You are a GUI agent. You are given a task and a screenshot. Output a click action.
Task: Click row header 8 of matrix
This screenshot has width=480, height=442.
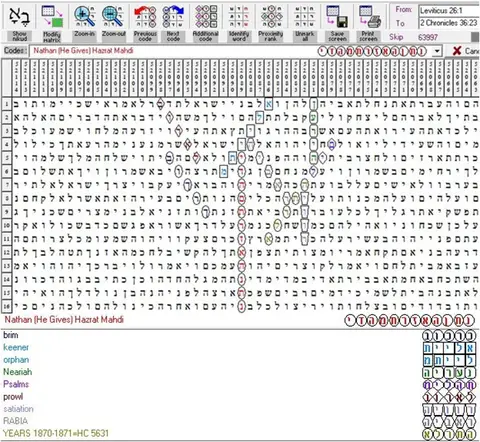(x=6, y=198)
